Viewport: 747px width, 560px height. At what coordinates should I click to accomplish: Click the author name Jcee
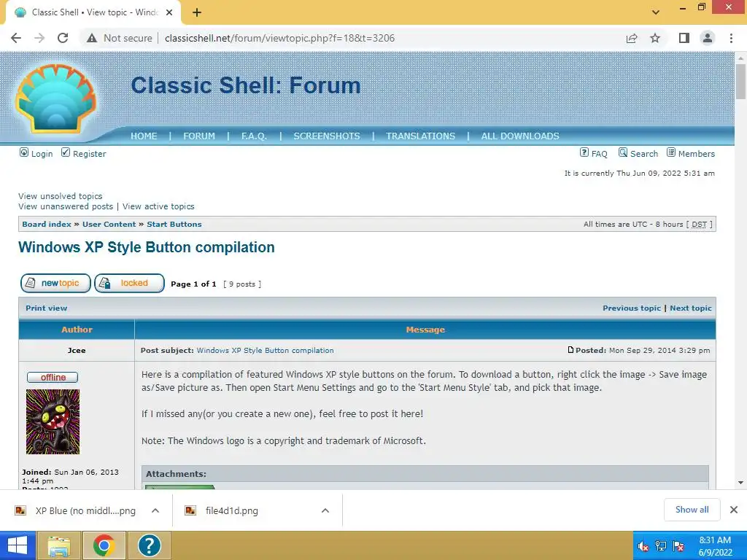[x=76, y=351]
